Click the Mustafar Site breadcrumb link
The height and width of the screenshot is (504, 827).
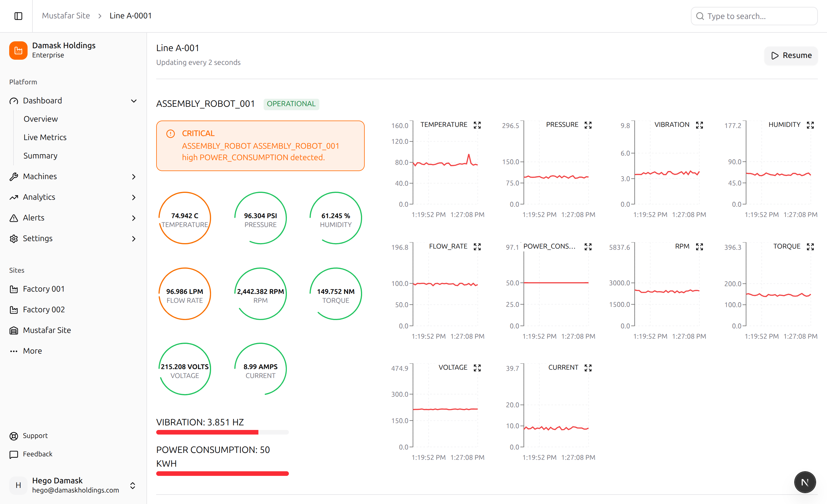tap(66, 16)
